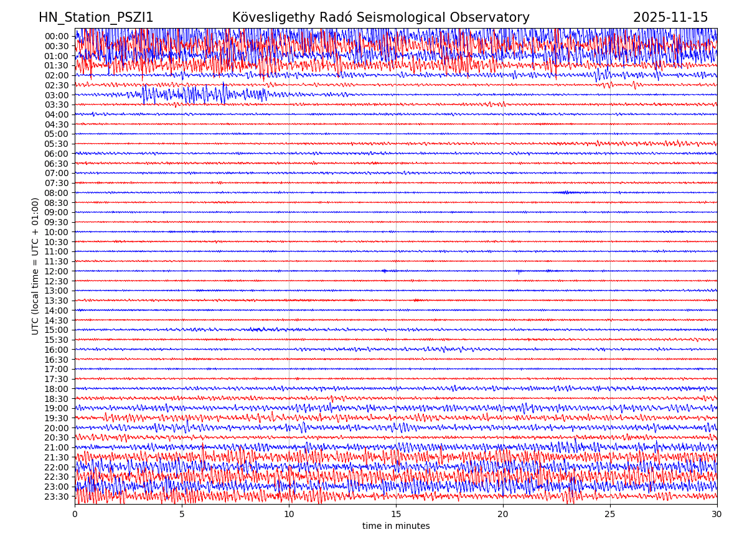The height and width of the screenshot is (560, 747).
Task: Click the HN_Station_PSZI1 station title
Action: 96,18
